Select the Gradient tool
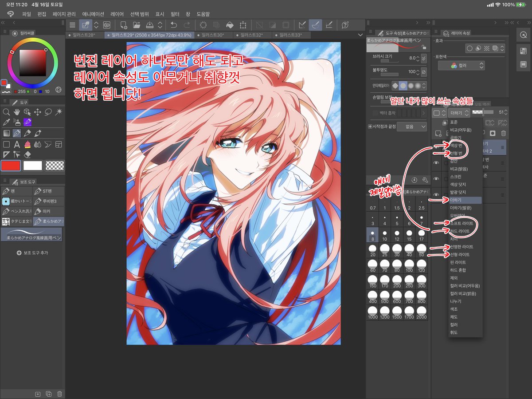This screenshot has height=399, width=532. click(6, 133)
